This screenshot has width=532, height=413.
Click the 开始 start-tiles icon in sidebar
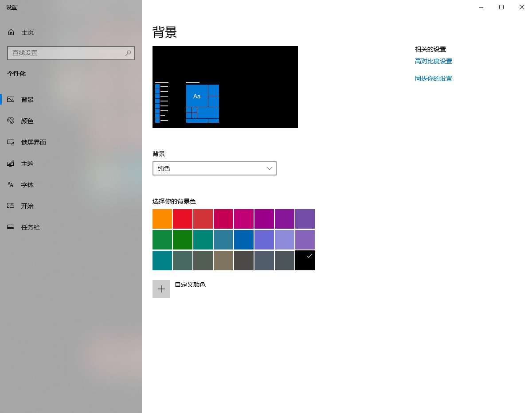(11, 206)
